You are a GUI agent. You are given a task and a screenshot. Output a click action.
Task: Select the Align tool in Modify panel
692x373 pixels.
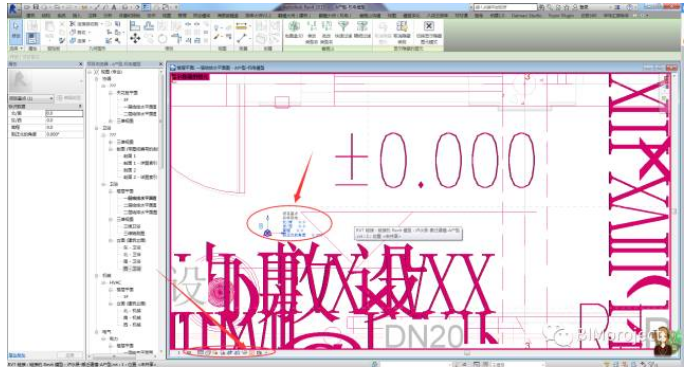click(x=135, y=26)
